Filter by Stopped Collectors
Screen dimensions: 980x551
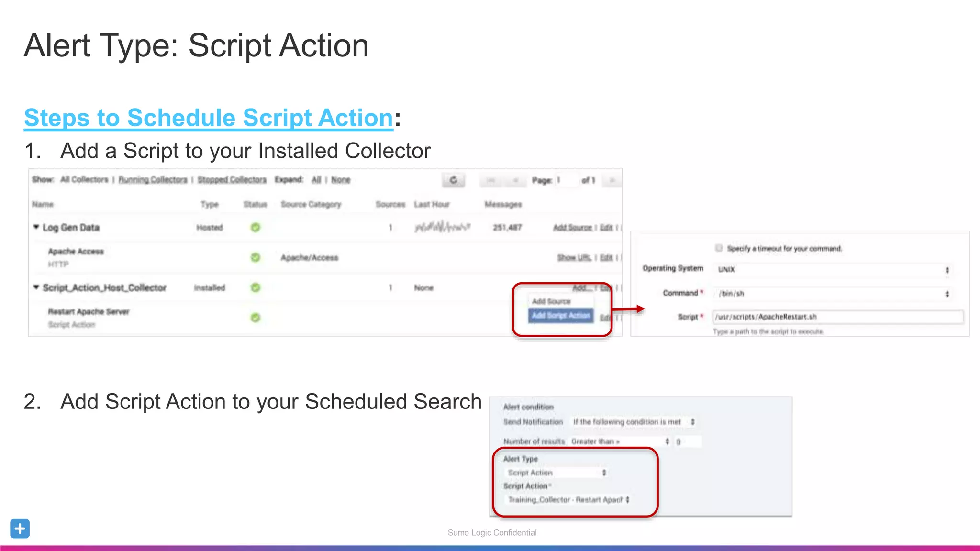[232, 179]
